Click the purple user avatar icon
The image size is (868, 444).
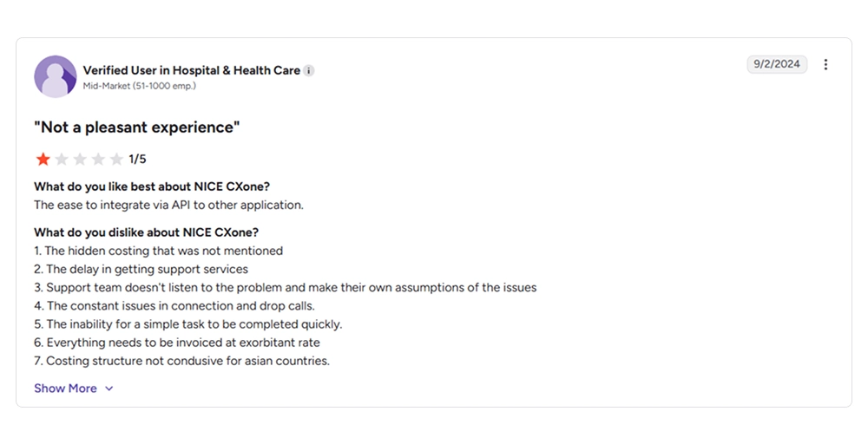point(56,76)
